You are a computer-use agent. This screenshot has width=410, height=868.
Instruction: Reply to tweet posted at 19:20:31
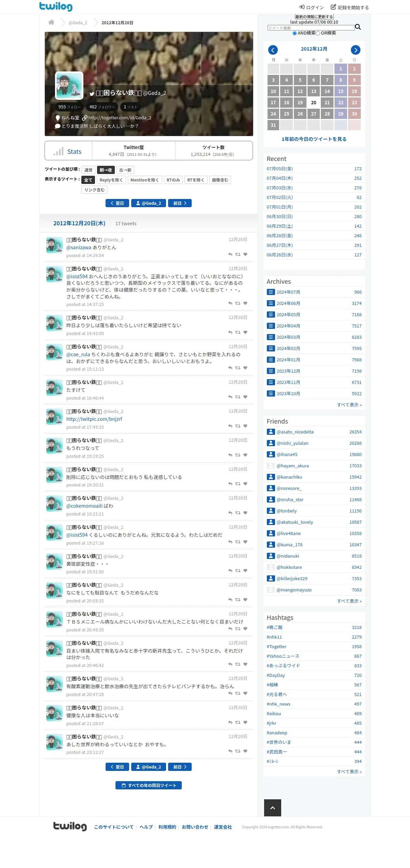pyautogui.click(x=230, y=484)
